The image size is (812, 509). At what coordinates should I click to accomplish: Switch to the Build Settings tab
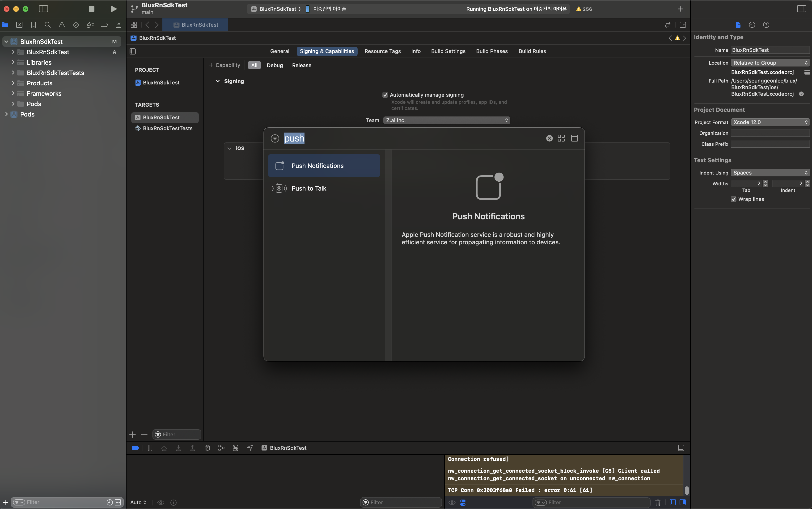[x=448, y=51]
